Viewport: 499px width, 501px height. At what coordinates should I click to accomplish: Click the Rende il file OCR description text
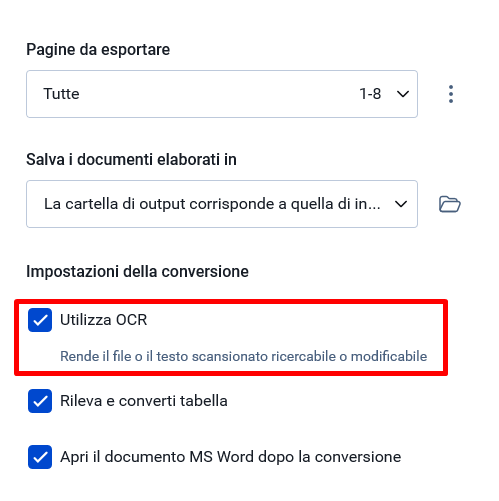coord(244,356)
